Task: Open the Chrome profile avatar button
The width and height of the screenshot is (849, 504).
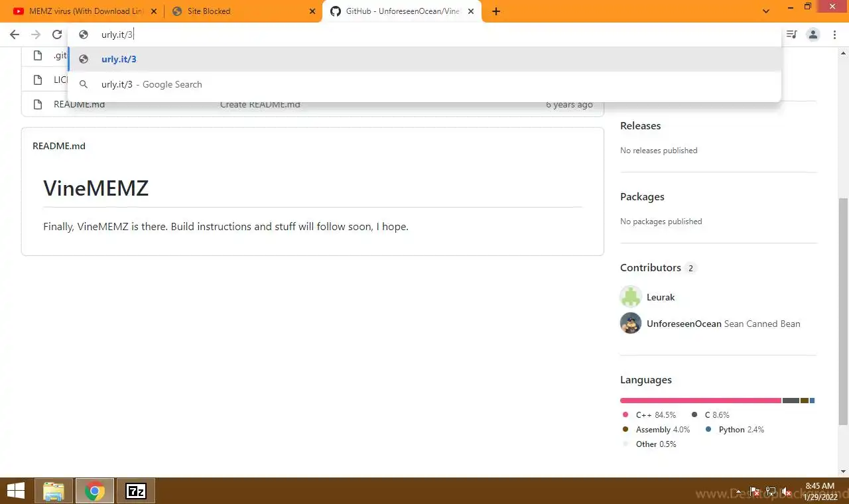Action: click(813, 34)
